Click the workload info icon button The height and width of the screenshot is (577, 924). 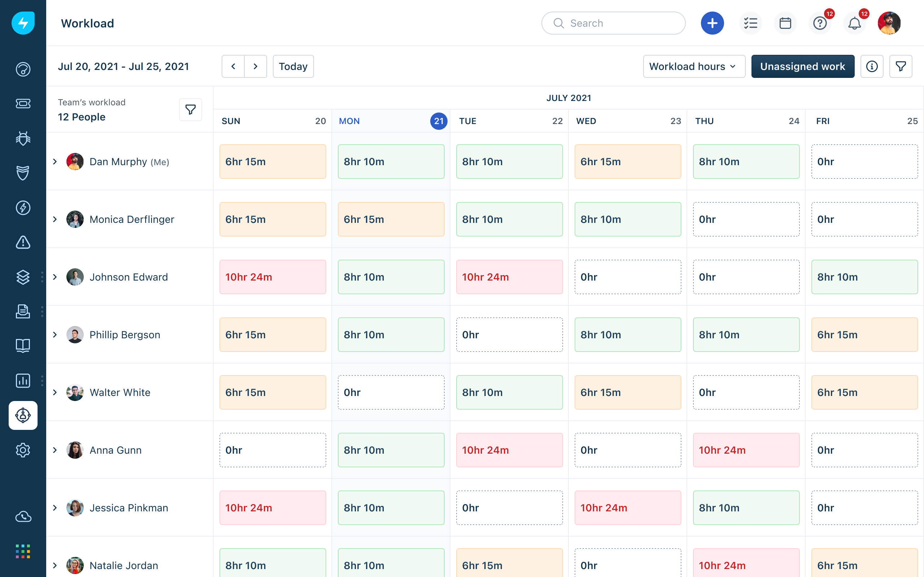[872, 66]
